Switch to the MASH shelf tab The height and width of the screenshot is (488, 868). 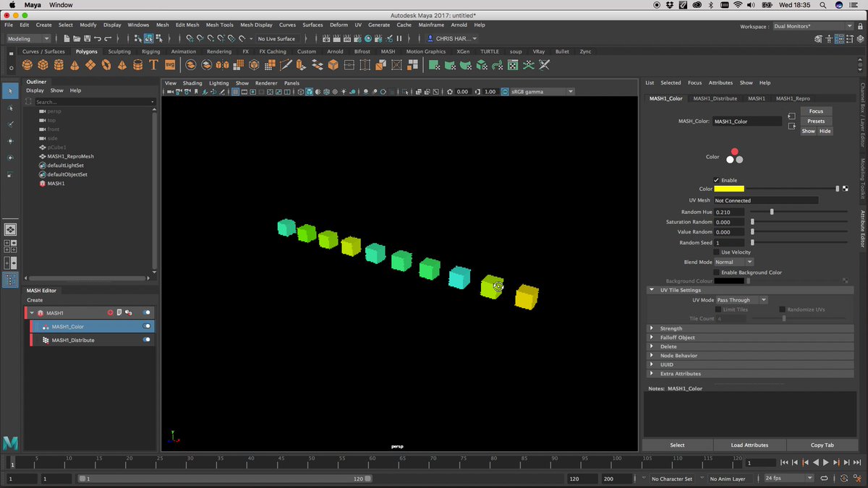point(388,51)
